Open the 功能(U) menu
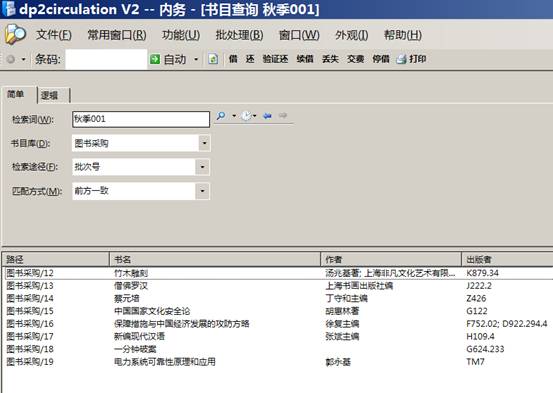Screen dimensions: 553x393 tap(181, 35)
